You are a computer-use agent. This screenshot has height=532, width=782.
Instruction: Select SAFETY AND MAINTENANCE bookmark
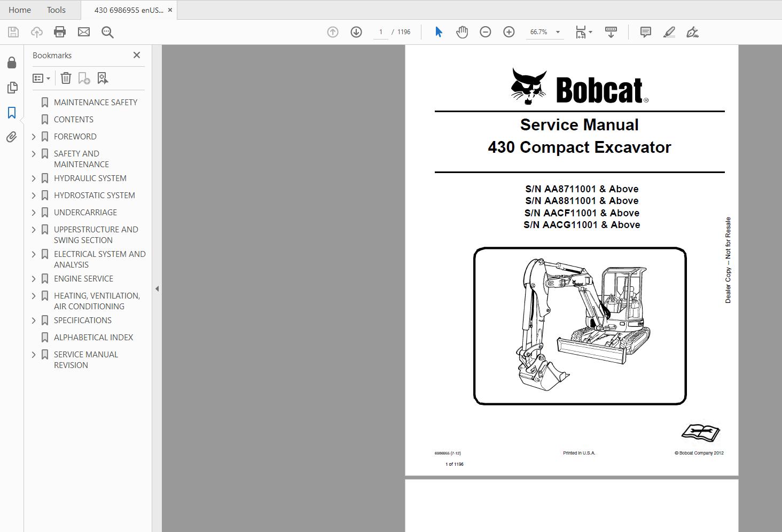click(81, 159)
